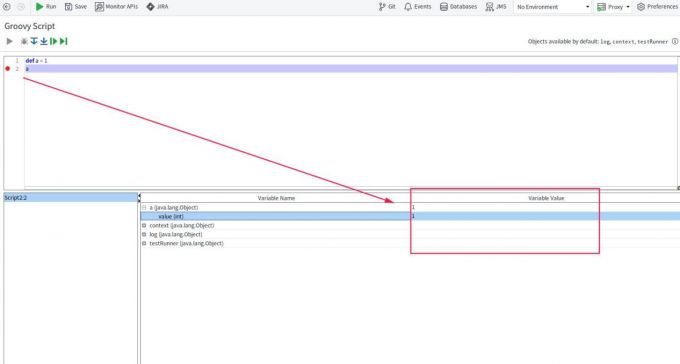Select the value (int) row
The width and height of the screenshot is (680, 364).
coord(410,216)
